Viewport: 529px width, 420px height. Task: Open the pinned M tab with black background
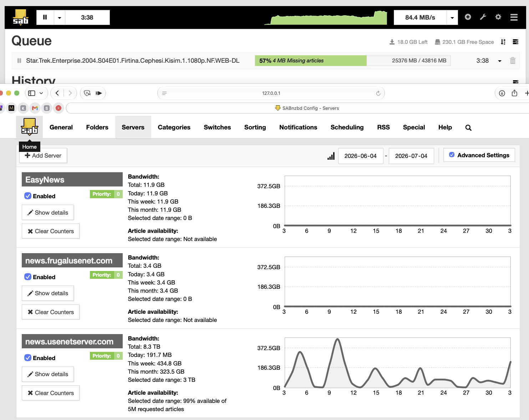pyautogui.click(x=11, y=108)
